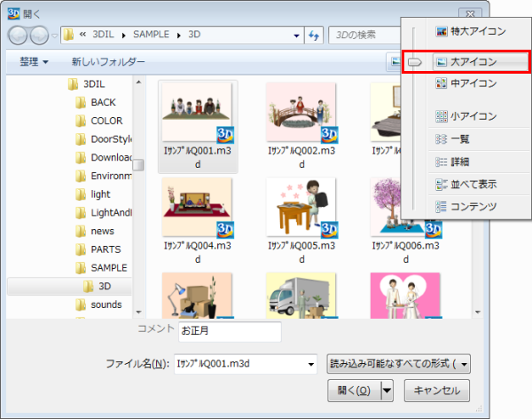Select the COLOR folder in tree

99,121
